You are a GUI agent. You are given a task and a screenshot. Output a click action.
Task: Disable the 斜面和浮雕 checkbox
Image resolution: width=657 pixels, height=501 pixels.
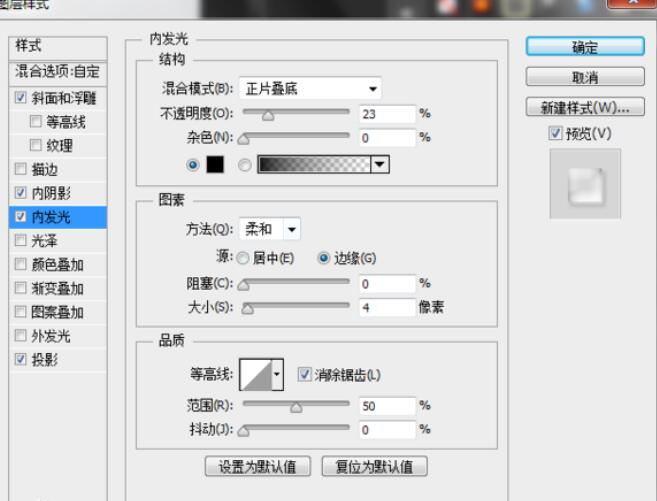[22, 98]
